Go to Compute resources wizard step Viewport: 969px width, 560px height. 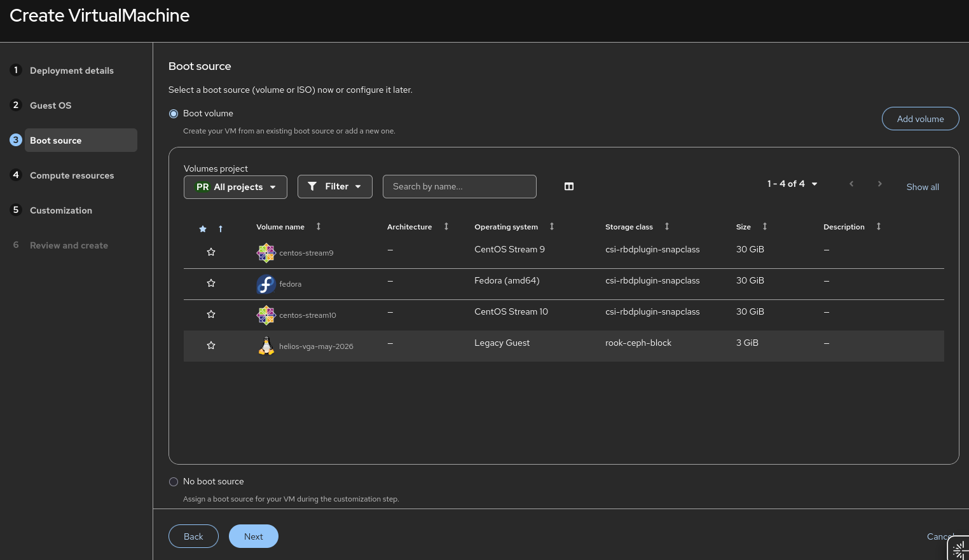coord(72,175)
